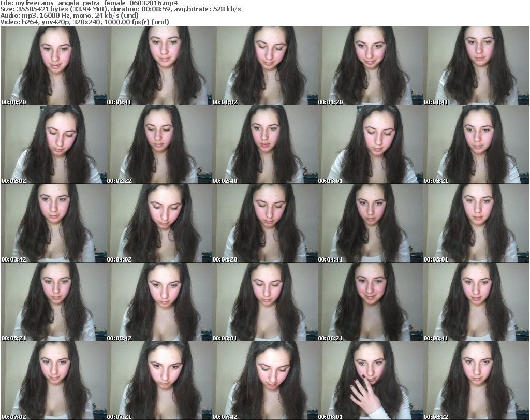This screenshot has height=420, width=530.
Task: Open the frame stamped 00:01:02
Action: click(x=265, y=66)
